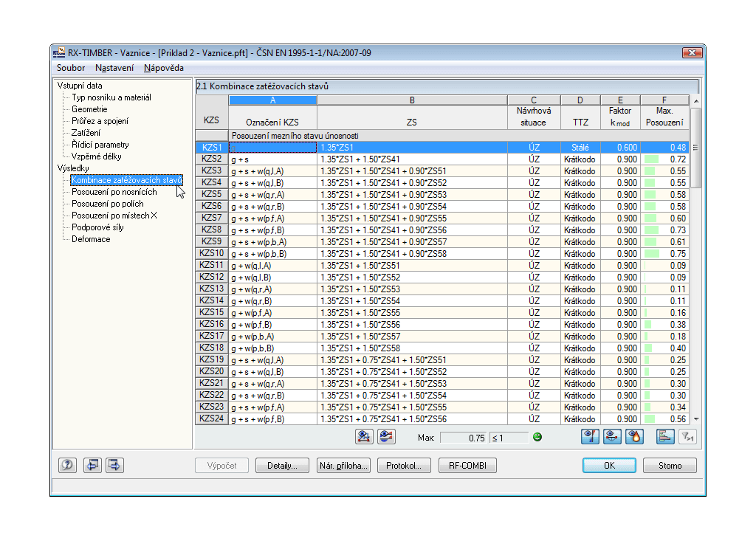This screenshot has width=756, height=541.
Task: Click the 'Posouzení mezního stavu únosnosti' group row
Action: click(x=458, y=136)
